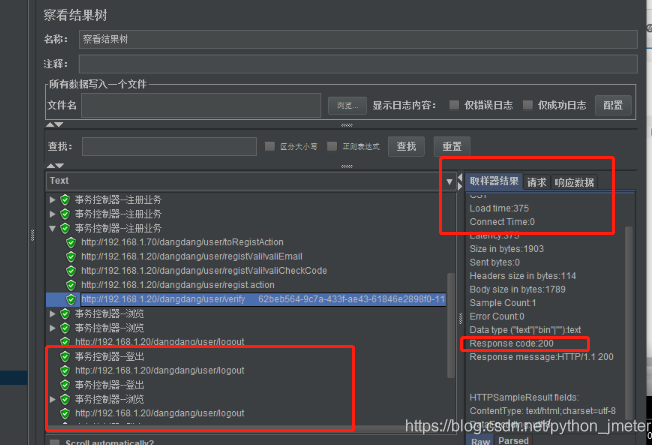Click the 'Sent bytes:0' line
662x445 pixels.
[494, 263]
